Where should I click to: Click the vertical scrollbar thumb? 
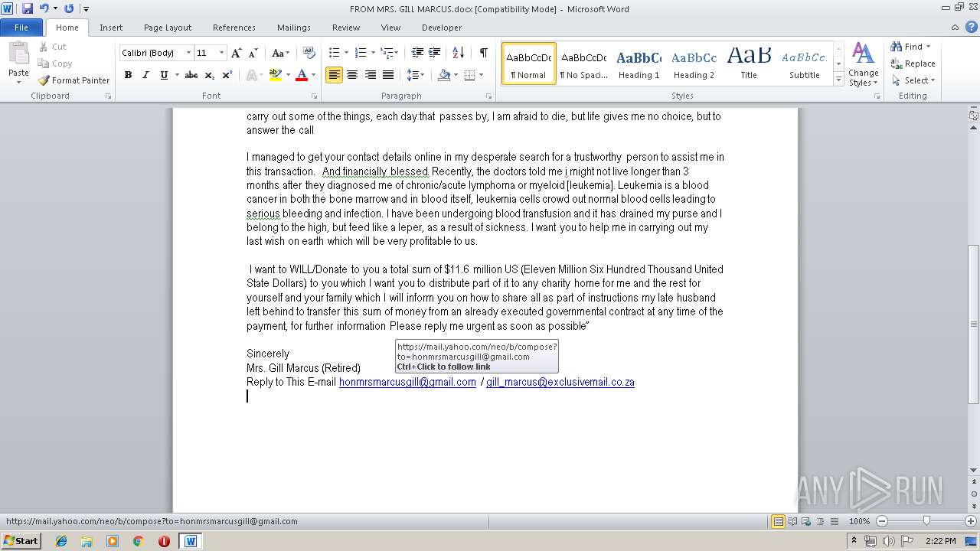[x=973, y=324]
